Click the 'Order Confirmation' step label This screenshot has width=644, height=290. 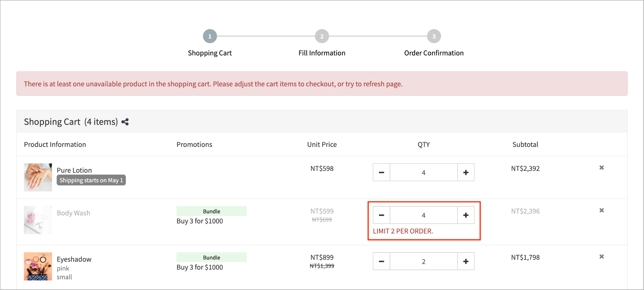[x=434, y=53]
